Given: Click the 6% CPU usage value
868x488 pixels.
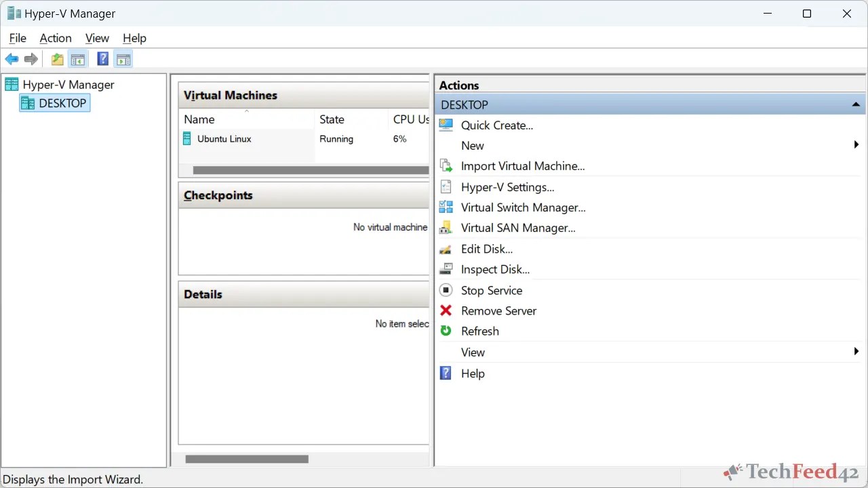Looking at the screenshot, I should coord(399,138).
